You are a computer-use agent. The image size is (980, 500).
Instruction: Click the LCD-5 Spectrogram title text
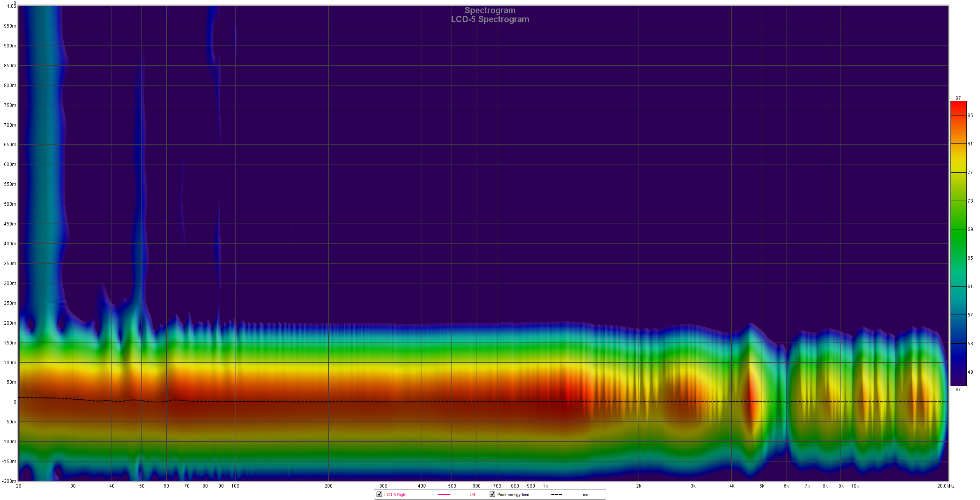490,19
